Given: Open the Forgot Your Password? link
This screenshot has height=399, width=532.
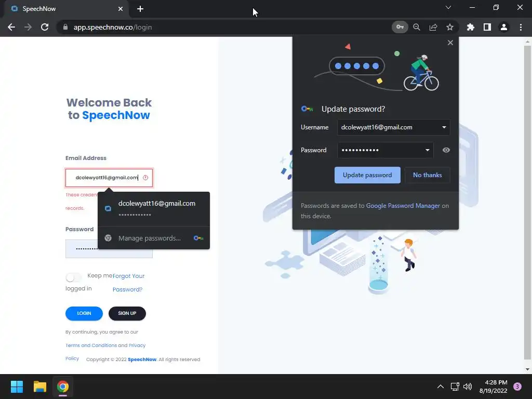Looking at the screenshot, I should 128,283.
